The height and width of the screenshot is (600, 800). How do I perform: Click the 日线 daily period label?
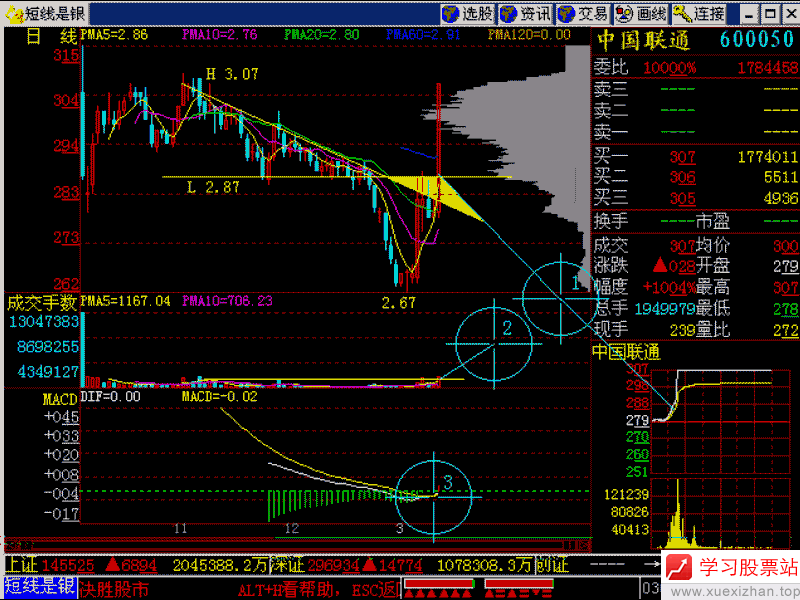click(52, 36)
